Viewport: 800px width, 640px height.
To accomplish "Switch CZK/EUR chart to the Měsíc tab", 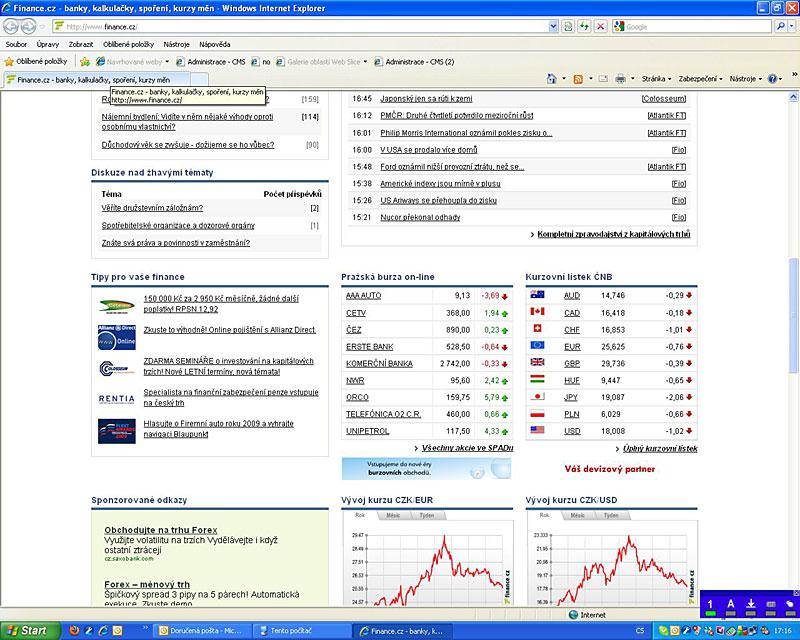I will click(x=393, y=515).
